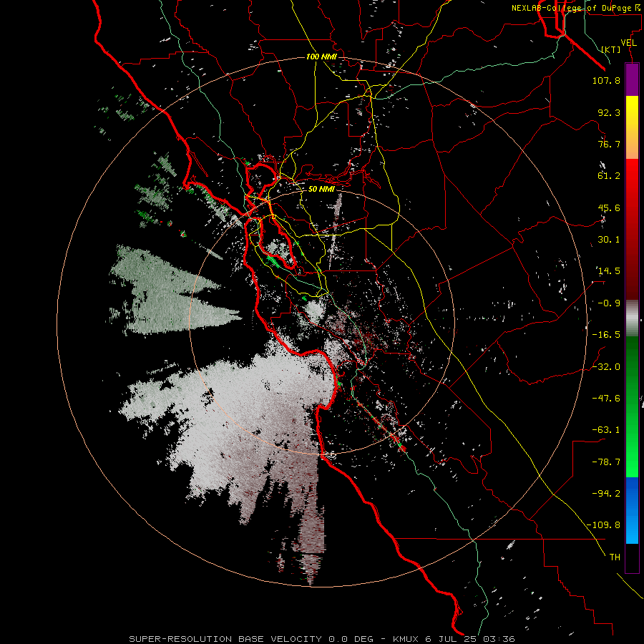Screen dimensions: 644x644
Task: Click the VEL legend title
Action: tap(628, 43)
